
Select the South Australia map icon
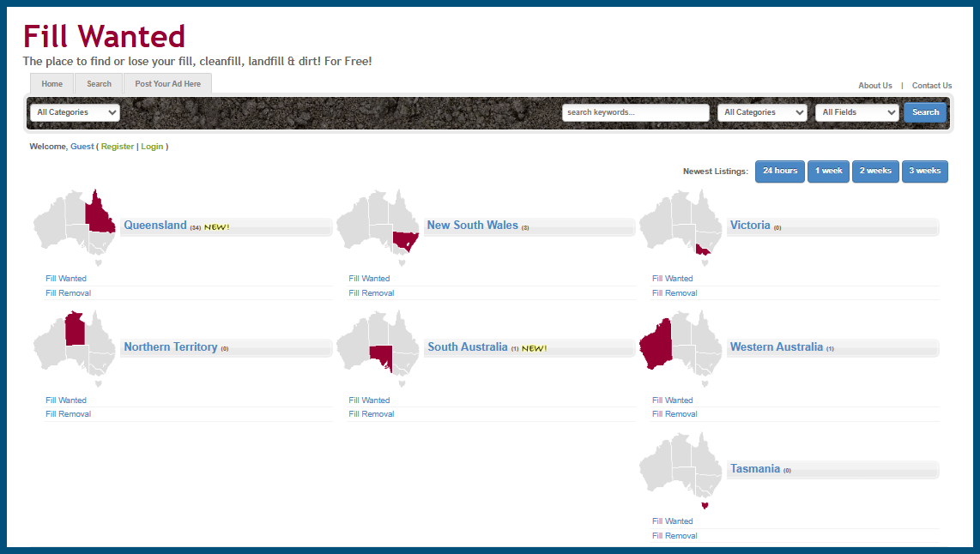378,346
